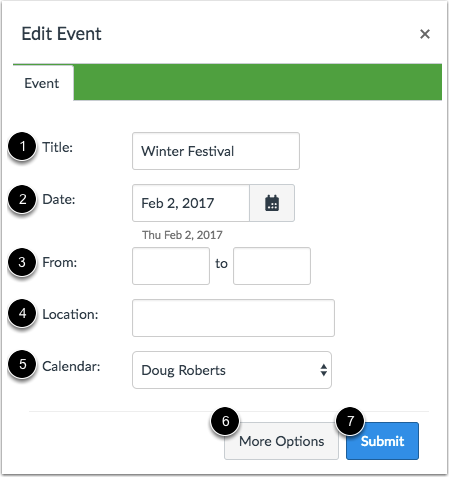Click the number 2 callout badge
Screen dimensions: 449x477
click(x=22, y=199)
